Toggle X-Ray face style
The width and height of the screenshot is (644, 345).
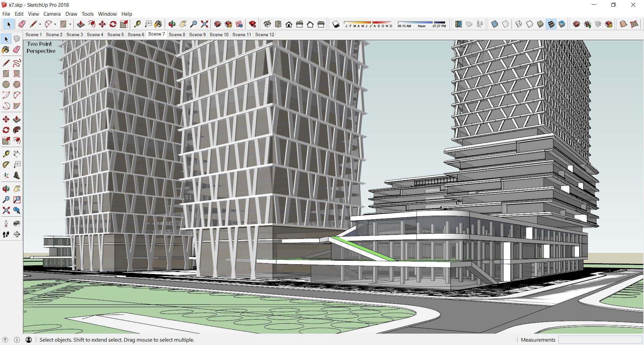[495, 24]
